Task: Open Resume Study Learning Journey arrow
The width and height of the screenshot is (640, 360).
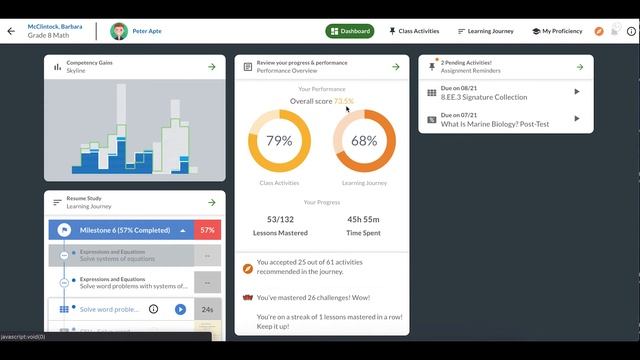Action: click(x=212, y=202)
